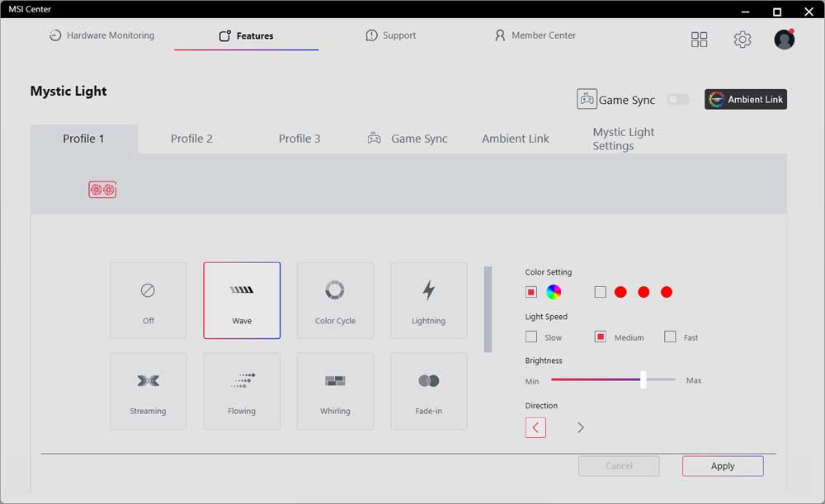Select the Profile 2 tab
825x504 pixels.
coord(191,139)
